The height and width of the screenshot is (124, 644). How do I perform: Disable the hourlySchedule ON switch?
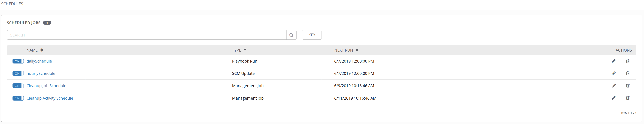(18, 74)
